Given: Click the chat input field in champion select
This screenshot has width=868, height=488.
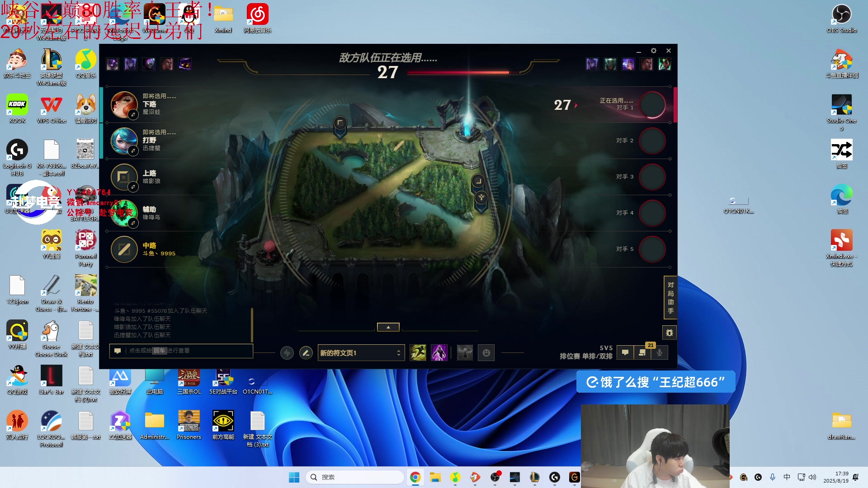Looking at the screenshot, I should click(181, 351).
